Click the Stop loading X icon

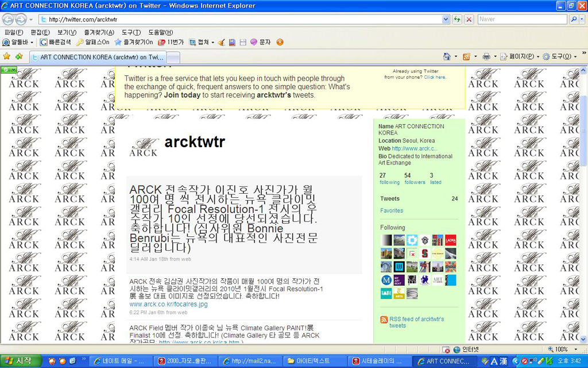(x=469, y=20)
